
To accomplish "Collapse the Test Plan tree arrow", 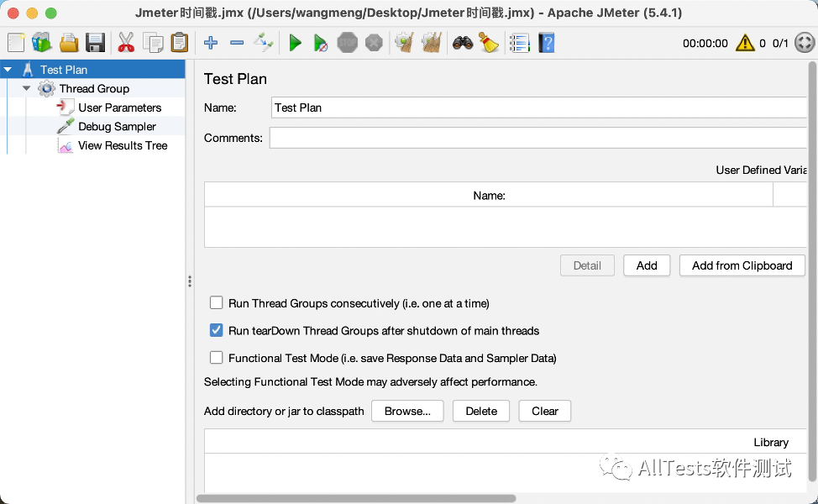I will (x=8, y=70).
